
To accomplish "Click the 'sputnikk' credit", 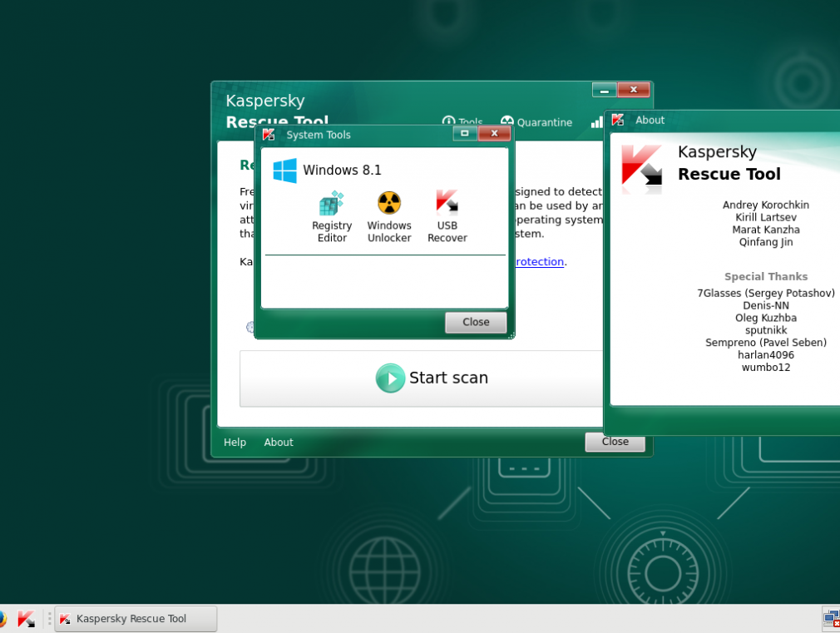I will click(x=765, y=330).
